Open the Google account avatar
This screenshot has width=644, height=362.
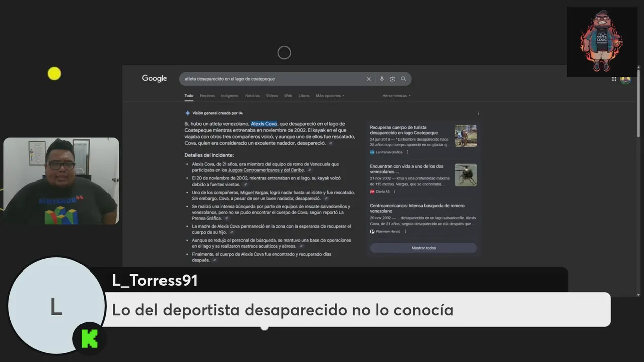[625, 79]
